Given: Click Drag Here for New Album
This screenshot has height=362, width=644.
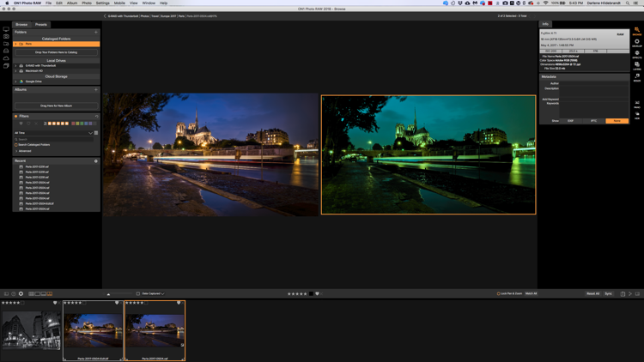Looking at the screenshot, I should click(57, 106).
